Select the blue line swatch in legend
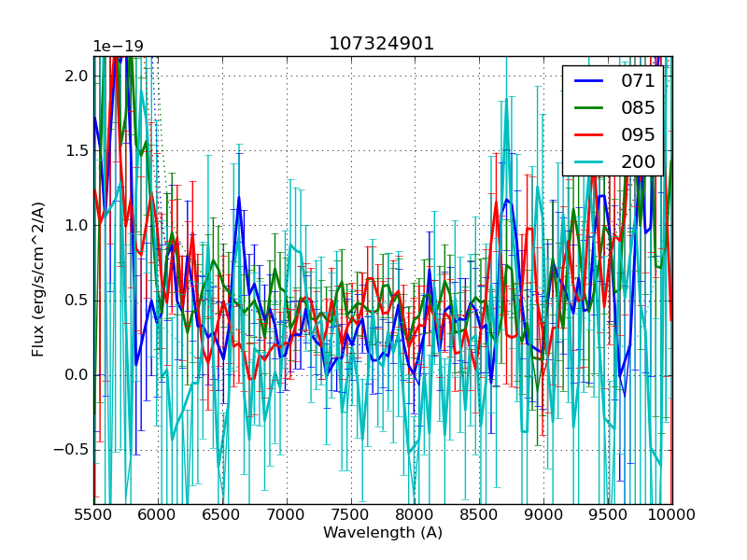 [x=588, y=80]
